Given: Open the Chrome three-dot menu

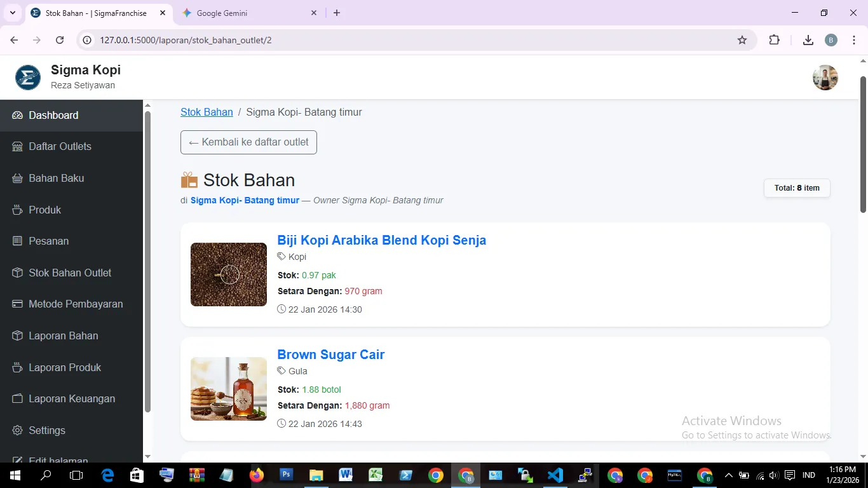Looking at the screenshot, I should point(853,40).
